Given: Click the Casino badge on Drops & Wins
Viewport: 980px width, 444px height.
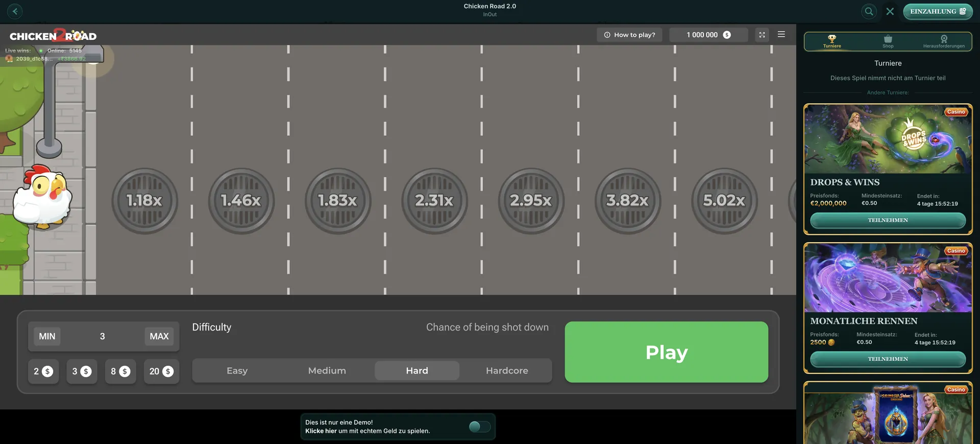Looking at the screenshot, I should pos(956,112).
